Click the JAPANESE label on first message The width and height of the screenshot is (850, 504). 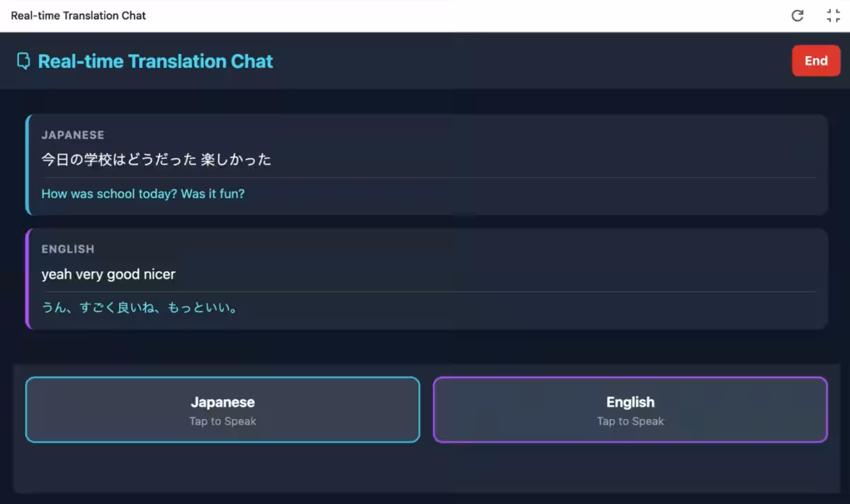(73, 135)
